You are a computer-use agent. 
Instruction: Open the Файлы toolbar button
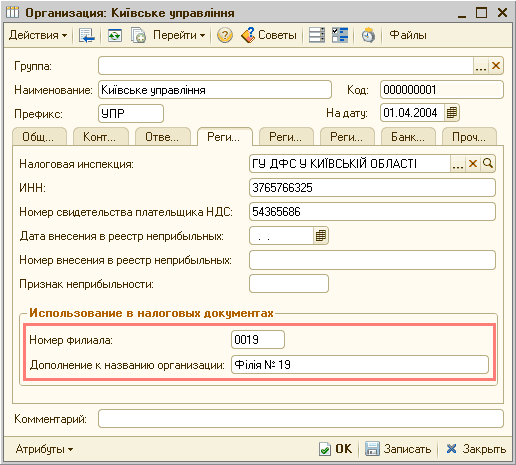click(408, 35)
